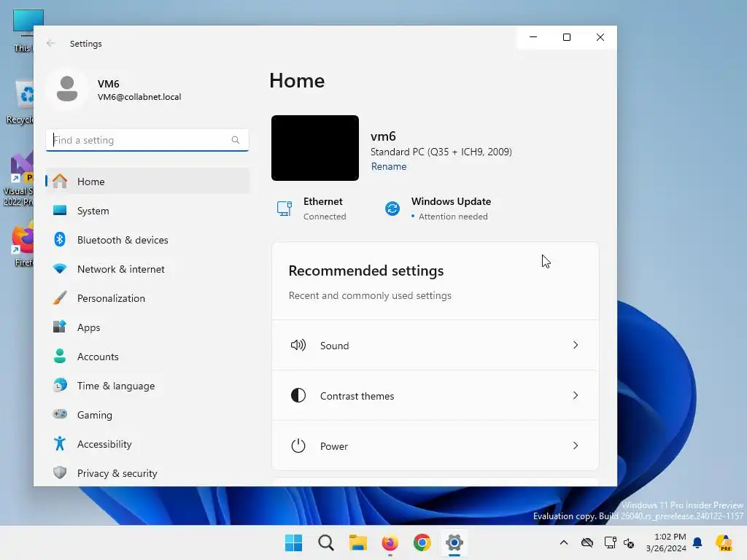Open Time & language settings

pyautogui.click(x=147, y=386)
